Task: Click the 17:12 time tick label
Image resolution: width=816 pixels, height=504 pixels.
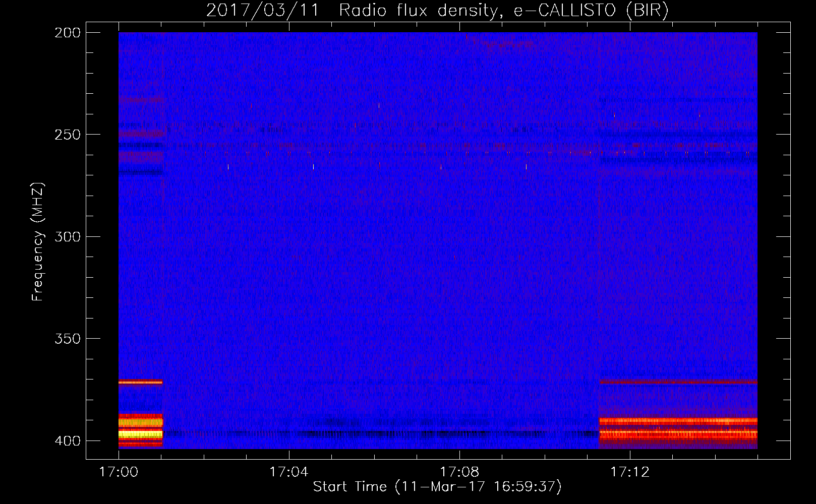Action: click(x=630, y=472)
